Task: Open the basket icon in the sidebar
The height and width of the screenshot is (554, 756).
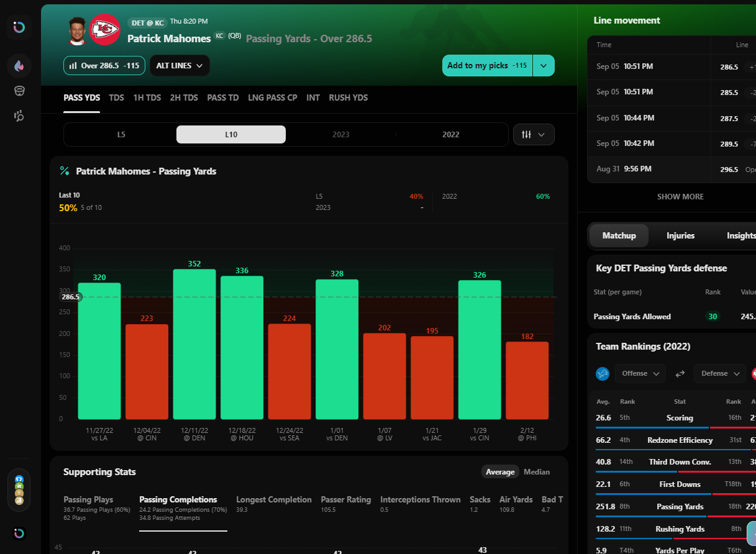Action: [19, 91]
